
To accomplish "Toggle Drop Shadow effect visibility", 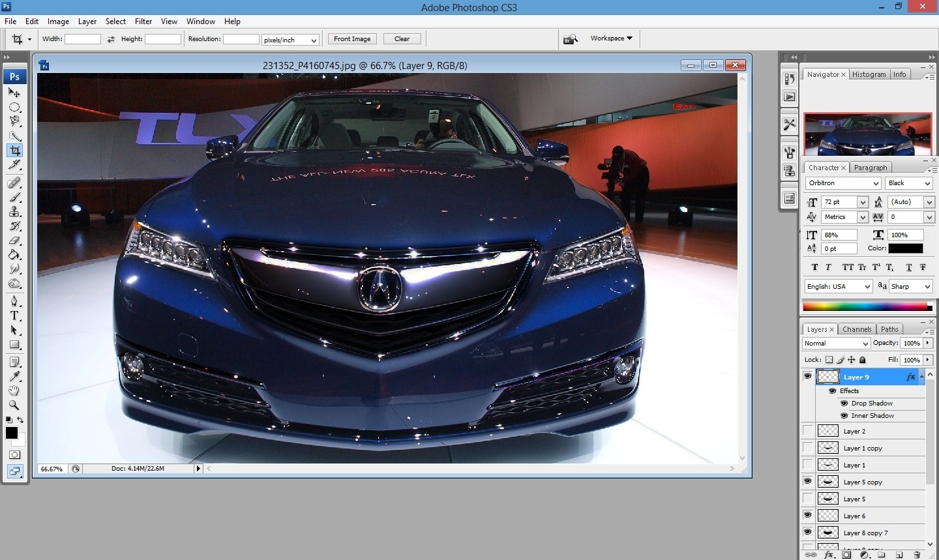I will (x=844, y=404).
